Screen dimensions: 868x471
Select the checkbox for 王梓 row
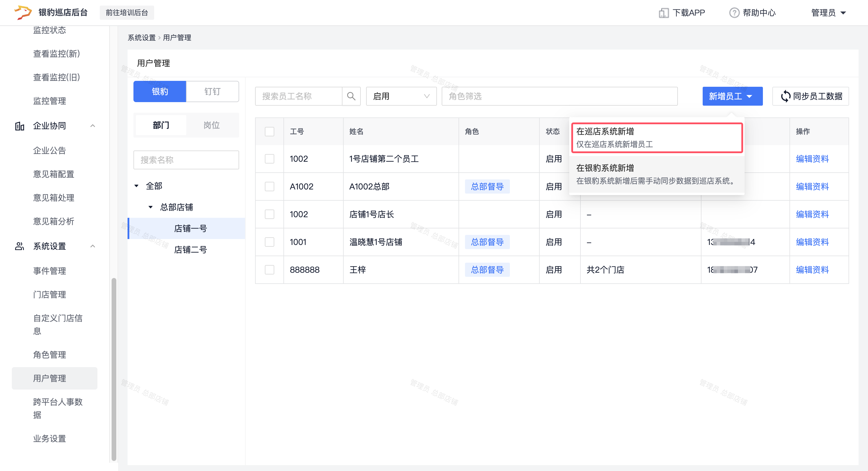[x=269, y=270]
